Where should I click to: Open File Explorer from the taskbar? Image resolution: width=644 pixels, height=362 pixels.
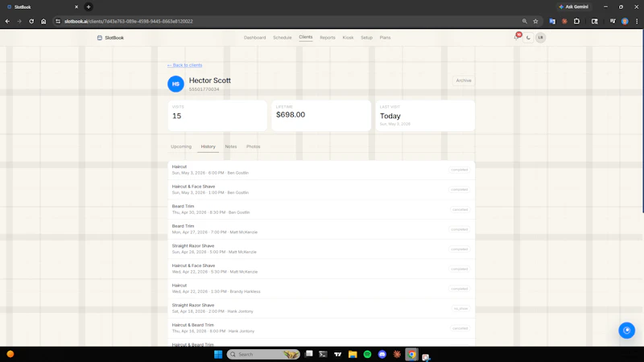(353, 354)
